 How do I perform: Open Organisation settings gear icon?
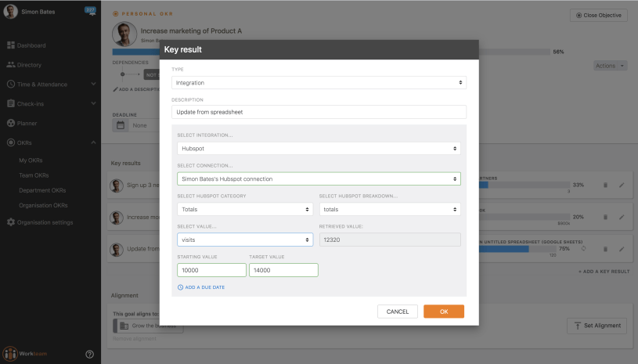pos(11,222)
